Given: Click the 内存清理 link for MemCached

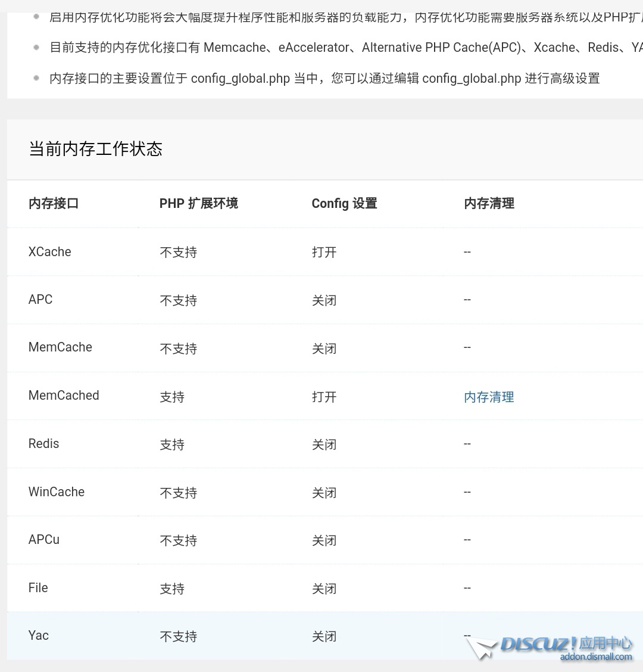Looking at the screenshot, I should pyautogui.click(x=489, y=397).
